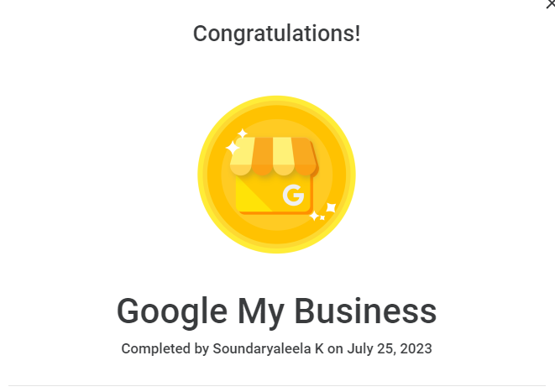Click the word "on" before the date
555x392 pixels.
[335, 348]
